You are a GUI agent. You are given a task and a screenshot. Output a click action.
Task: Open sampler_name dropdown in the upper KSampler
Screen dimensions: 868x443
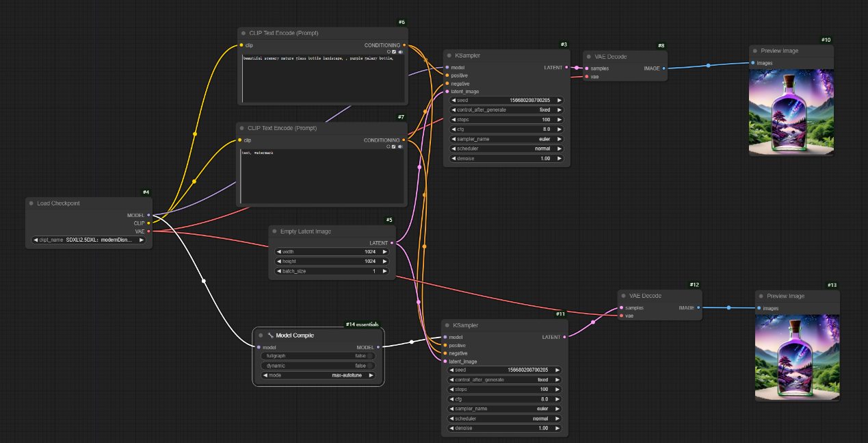point(506,139)
